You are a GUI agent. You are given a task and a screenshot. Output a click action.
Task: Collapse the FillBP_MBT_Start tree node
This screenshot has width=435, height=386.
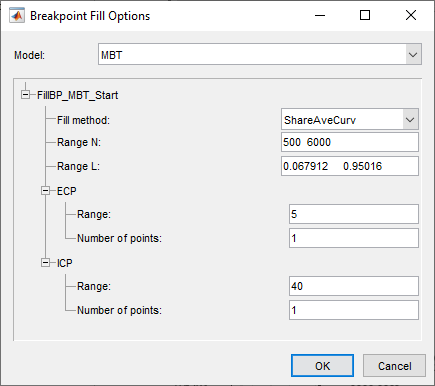click(x=25, y=95)
